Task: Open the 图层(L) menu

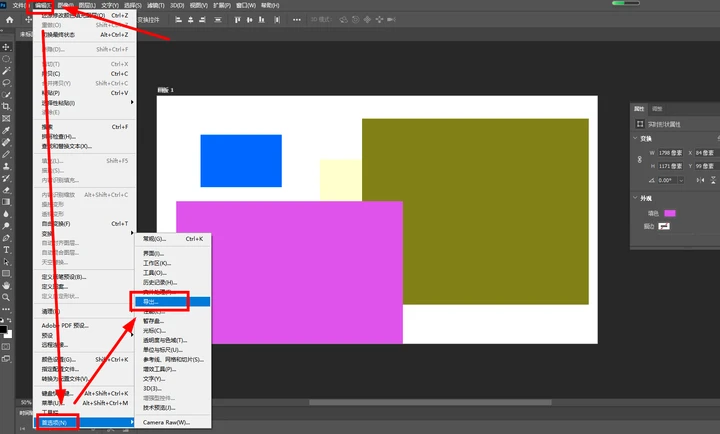Action: (87, 6)
